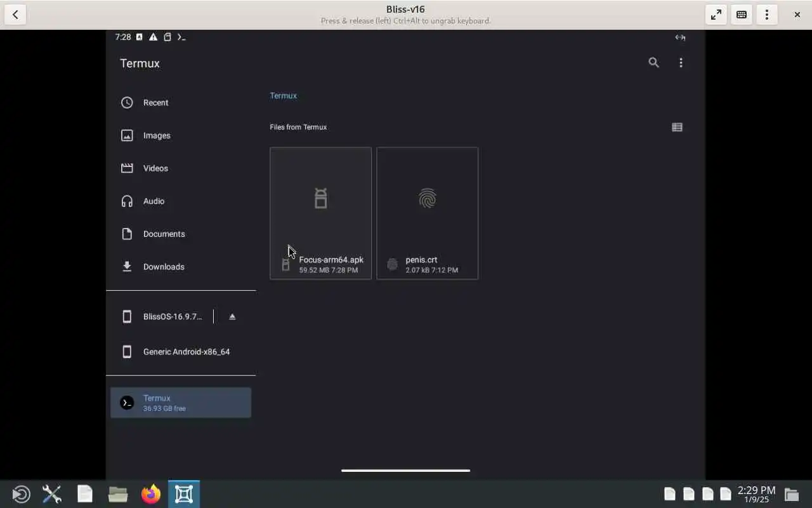Close the Bliss-v16 viewer window

pos(797,15)
